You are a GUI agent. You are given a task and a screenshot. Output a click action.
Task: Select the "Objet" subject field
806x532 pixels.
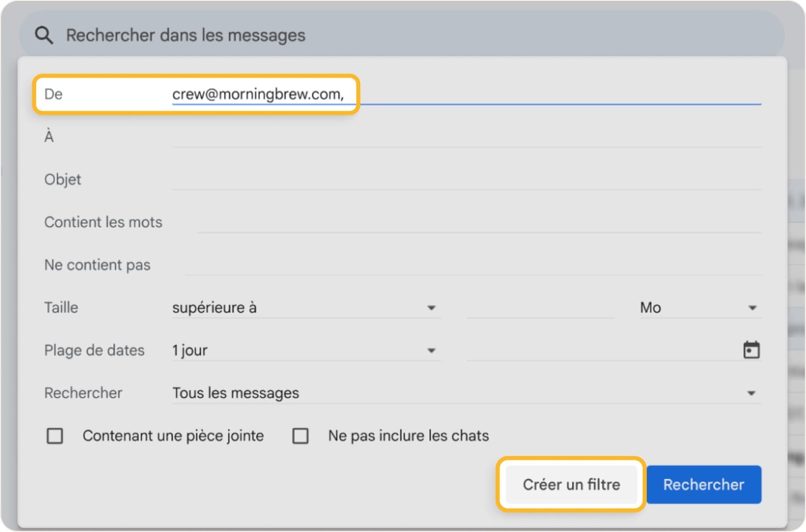pos(465,179)
